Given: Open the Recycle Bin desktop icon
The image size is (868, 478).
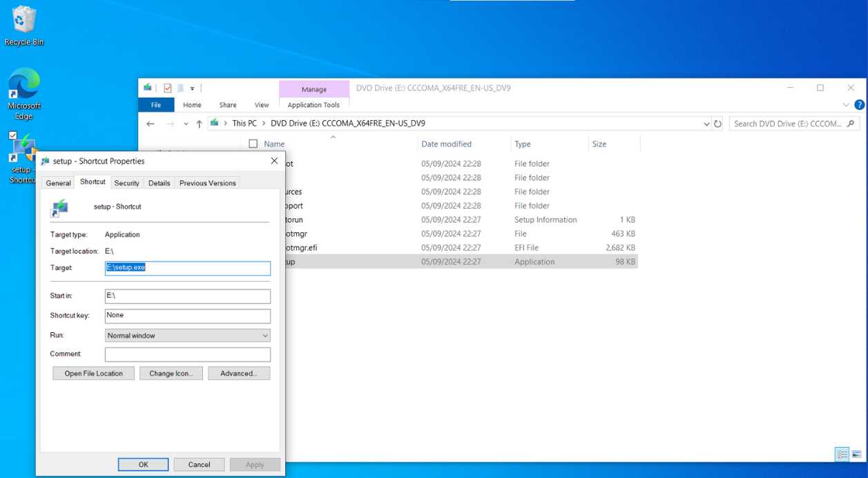Looking at the screenshot, I should click(x=23, y=25).
